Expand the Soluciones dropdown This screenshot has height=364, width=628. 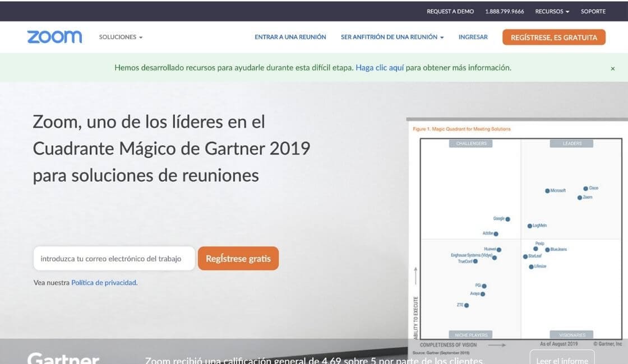121,37
